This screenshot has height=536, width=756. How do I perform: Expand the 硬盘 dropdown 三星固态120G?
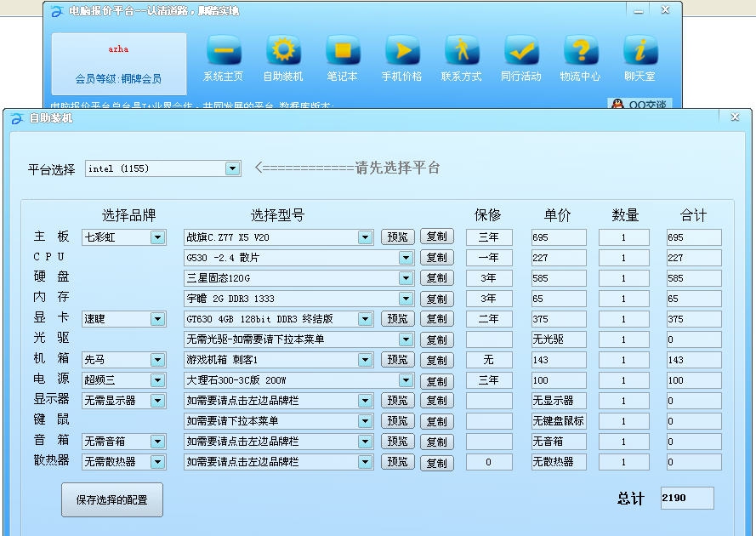406,278
